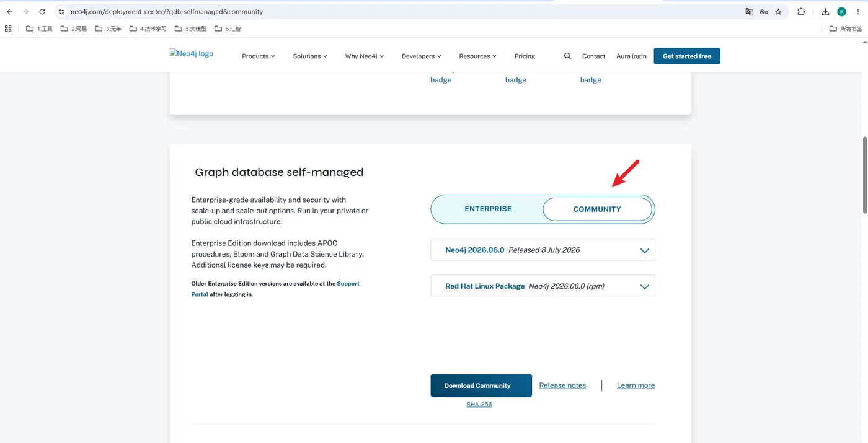Viewport: 868px width, 443px height.
Task: Expand the Red Hat Linux Package dropdown
Action: (542, 286)
